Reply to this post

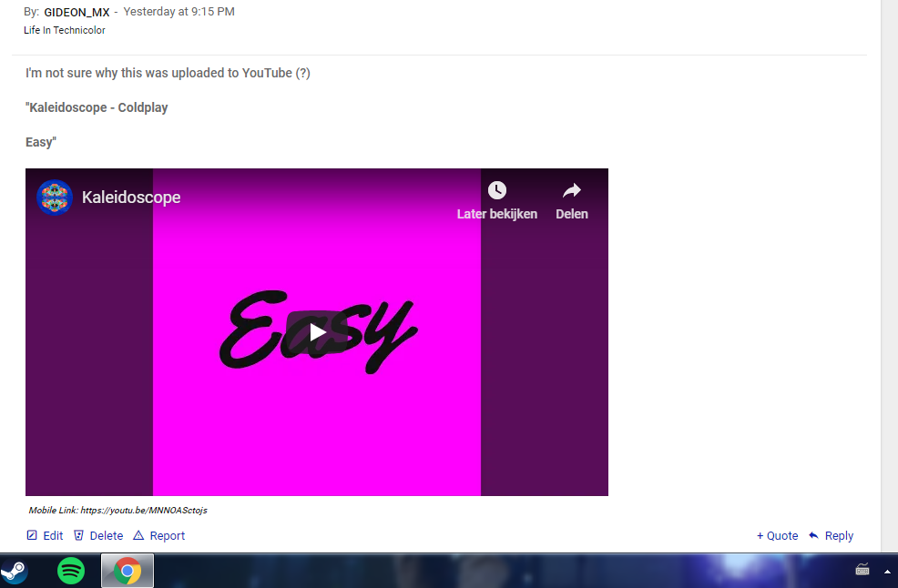coord(831,535)
